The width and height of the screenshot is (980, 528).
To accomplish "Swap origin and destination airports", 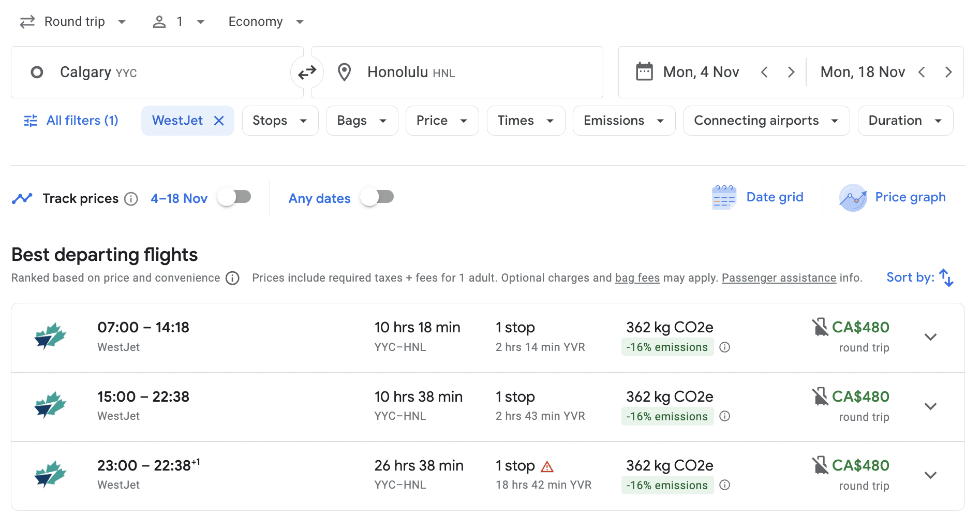I will pos(307,72).
